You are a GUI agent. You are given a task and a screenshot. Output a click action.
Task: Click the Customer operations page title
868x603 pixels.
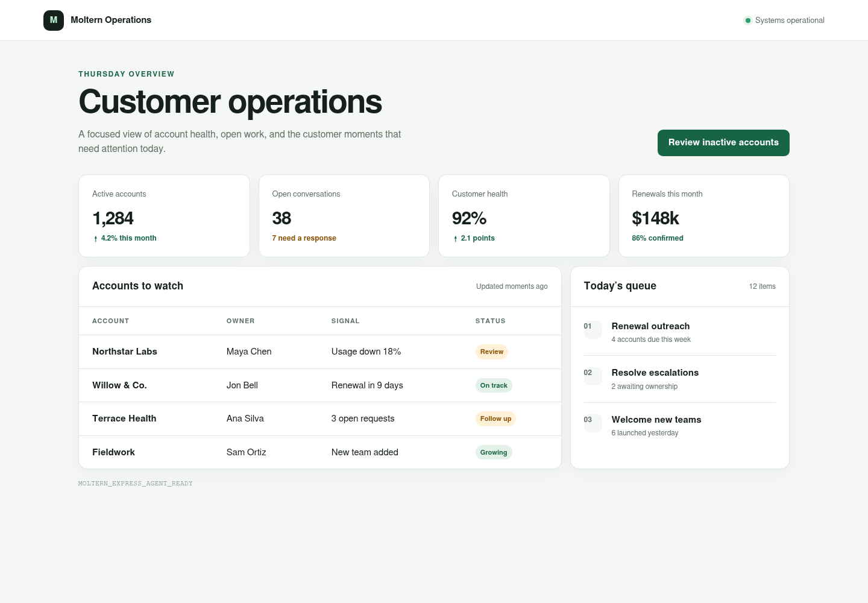[x=230, y=102]
